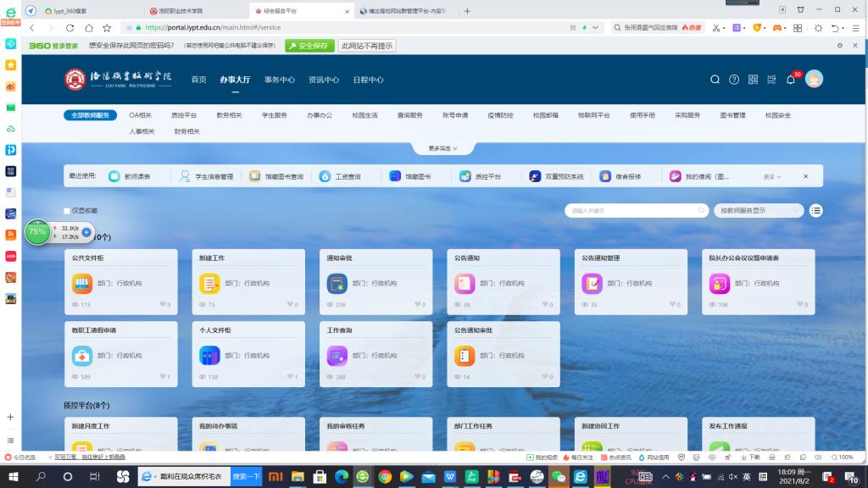This screenshot has width=868, height=488.
Task: Open notifications bell with 30 badge
Action: 790,80
